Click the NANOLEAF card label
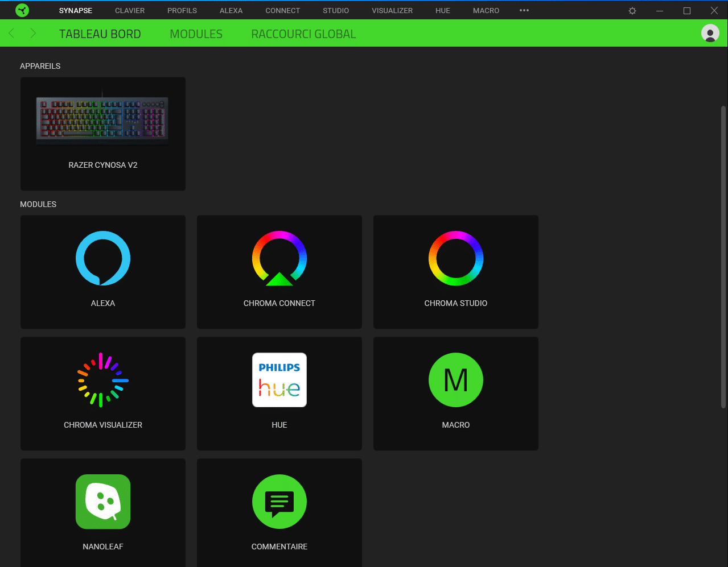The height and width of the screenshot is (567, 728). (x=103, y=547)
